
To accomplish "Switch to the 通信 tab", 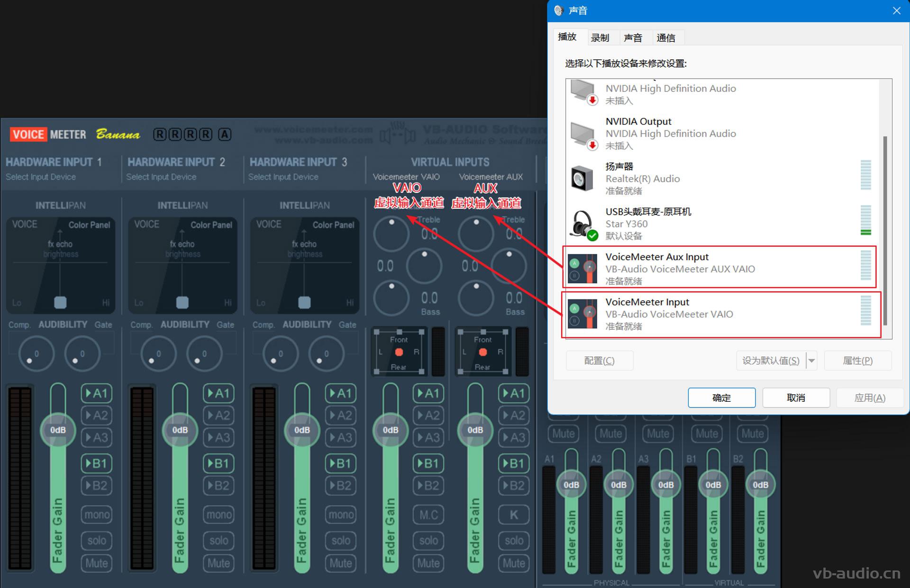I will pos(666,37).
